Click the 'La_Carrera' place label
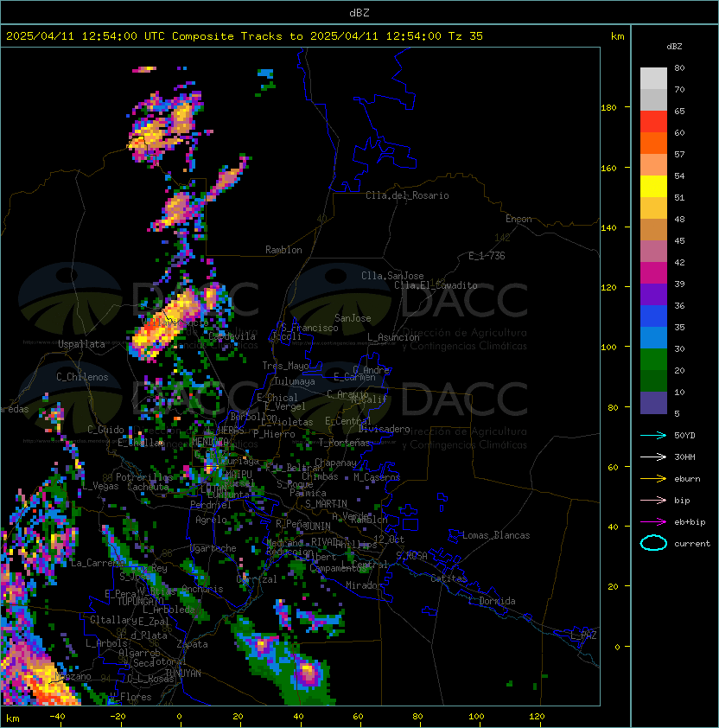This screenshot has width=719, height=728. coord(98,563)
